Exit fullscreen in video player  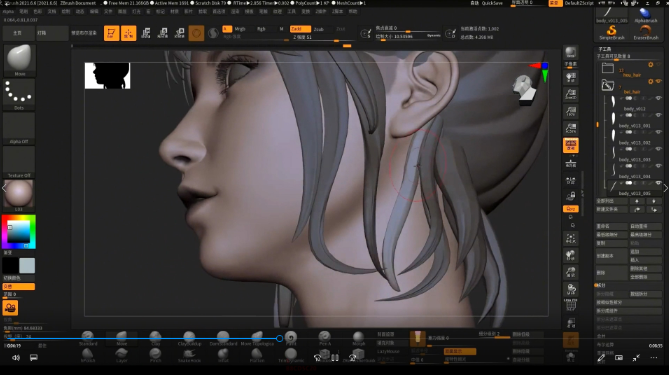coord(636,358)
